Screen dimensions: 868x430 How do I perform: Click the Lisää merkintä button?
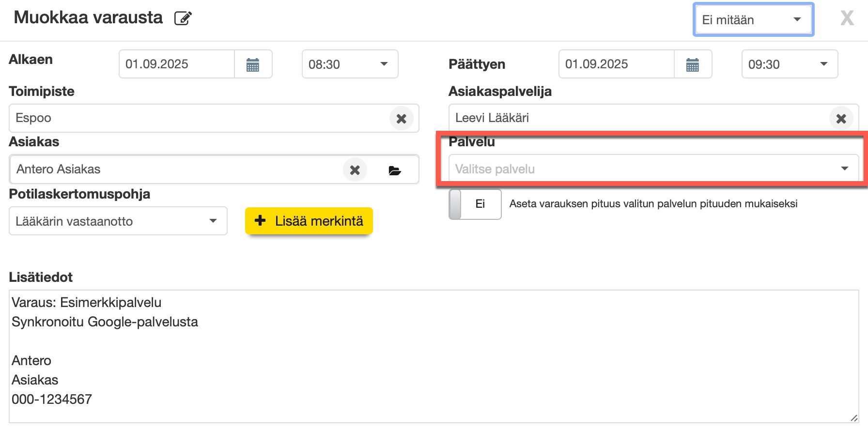pos(309,221)
